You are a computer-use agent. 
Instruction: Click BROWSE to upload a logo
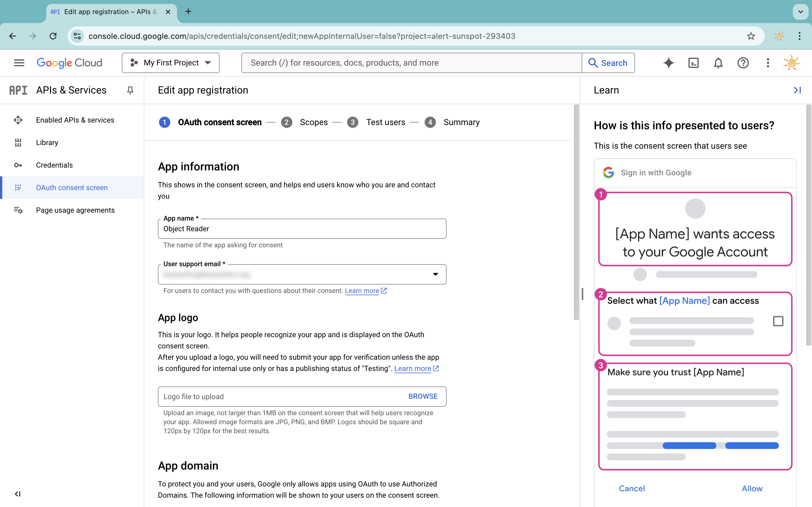[x=423, y=396]
